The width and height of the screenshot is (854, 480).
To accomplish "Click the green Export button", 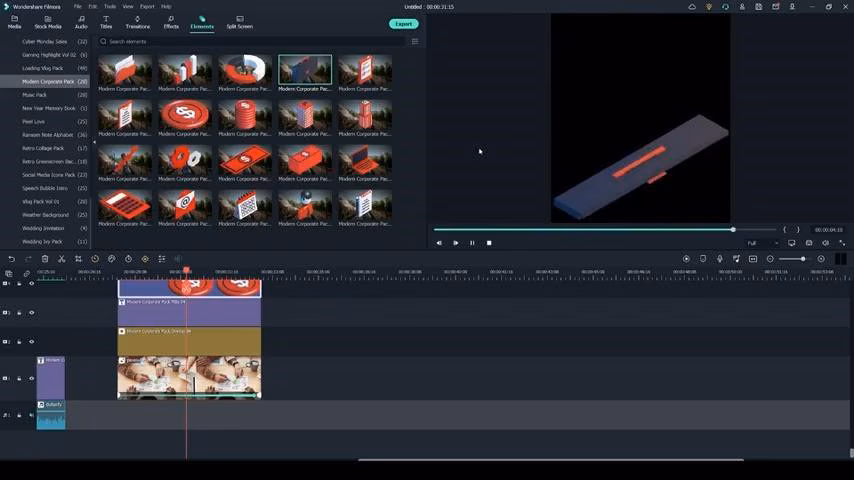I will pyautogui.click(x=404, y=24).
